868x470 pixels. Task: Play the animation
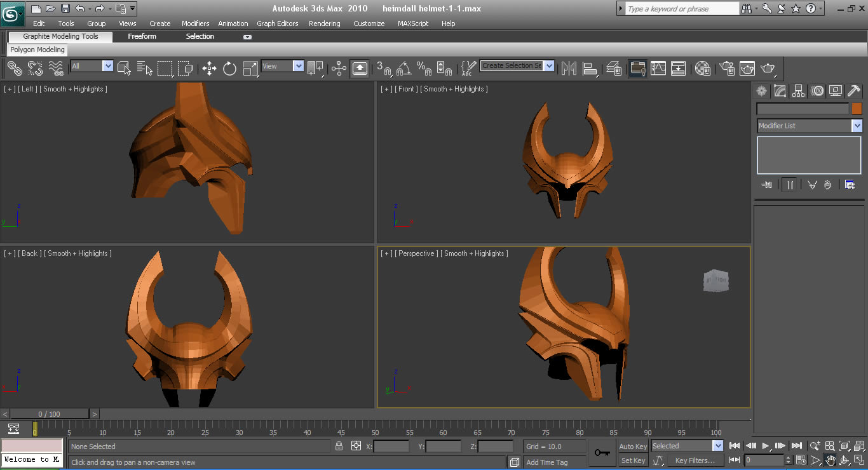[766, 446]
